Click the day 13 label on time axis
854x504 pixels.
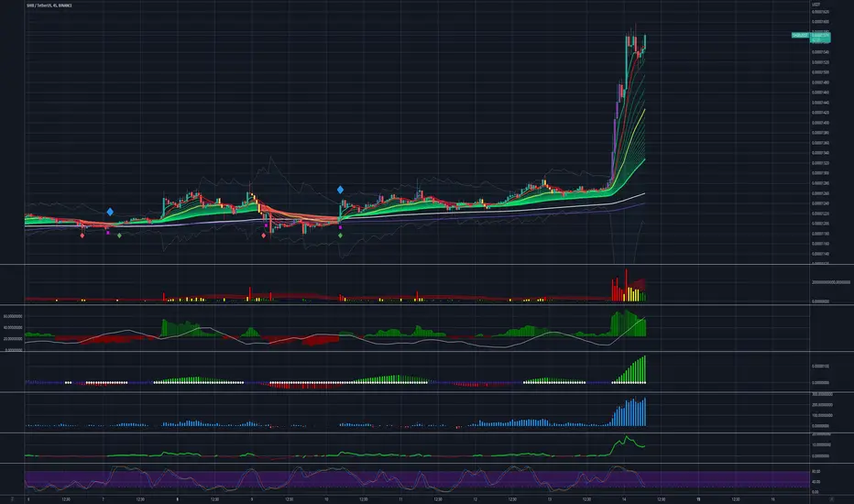click(550, 499)
